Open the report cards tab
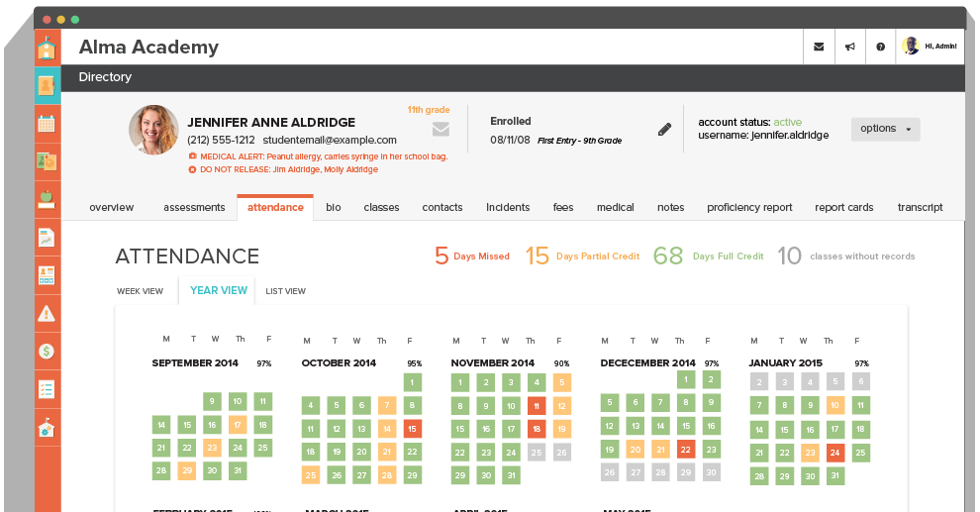Viewport: 980px width, 512px height. pos(843,208)
